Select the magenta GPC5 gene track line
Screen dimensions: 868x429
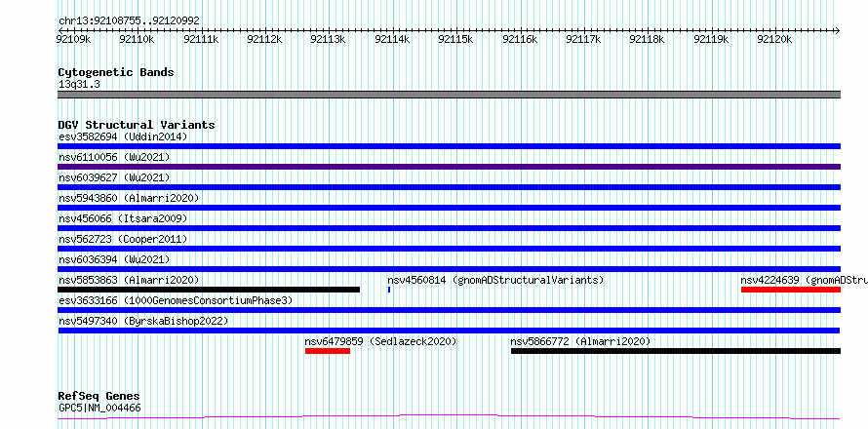(x=449, y=417)
